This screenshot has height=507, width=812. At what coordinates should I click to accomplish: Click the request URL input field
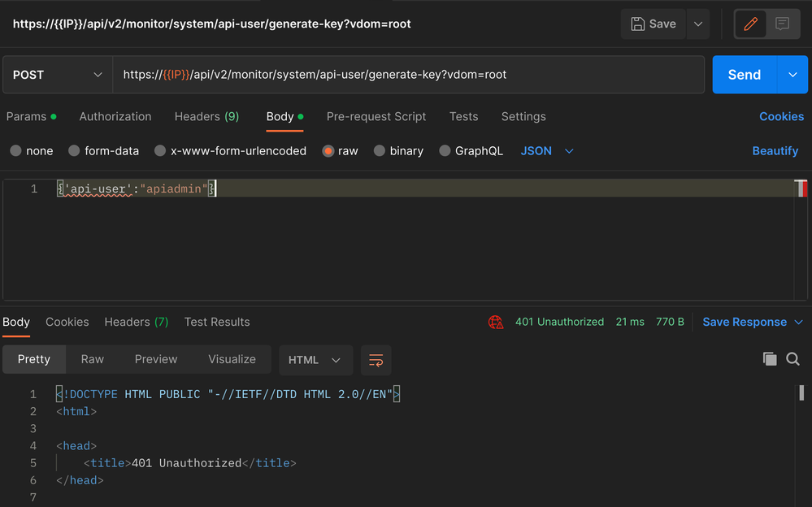406,75
